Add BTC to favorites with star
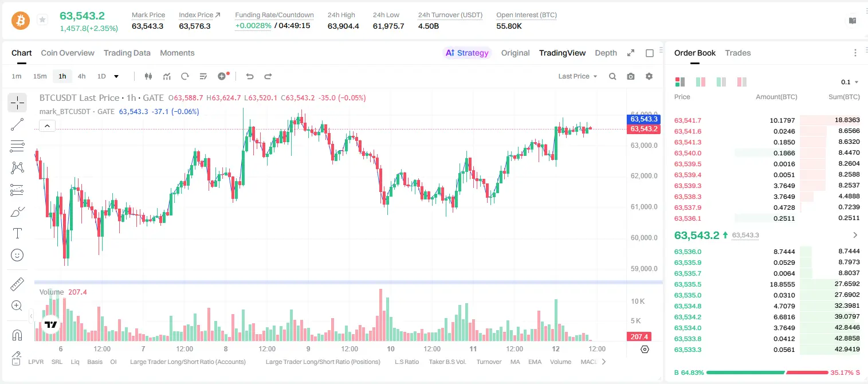This screenshot has height=384, width=868. [x=42, y=20]
